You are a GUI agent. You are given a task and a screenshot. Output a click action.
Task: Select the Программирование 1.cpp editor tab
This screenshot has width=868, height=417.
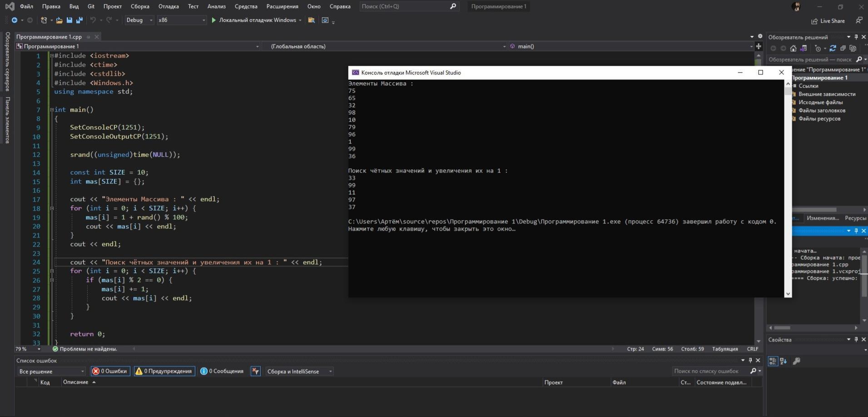pos(49,37)
